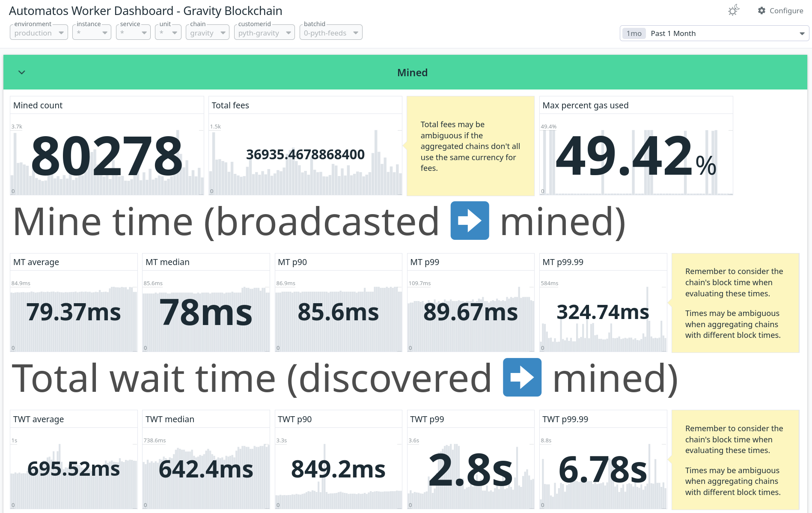The height and width of the screenshot is (513, 812).
Task: Click the TWT median widget title
Action: click(x=170, y=419)
